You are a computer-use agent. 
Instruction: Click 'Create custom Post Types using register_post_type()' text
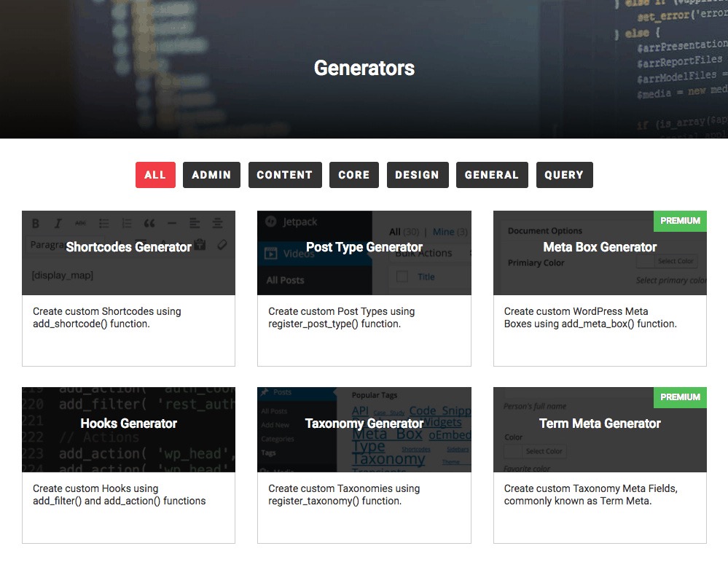tap(341, 318)
